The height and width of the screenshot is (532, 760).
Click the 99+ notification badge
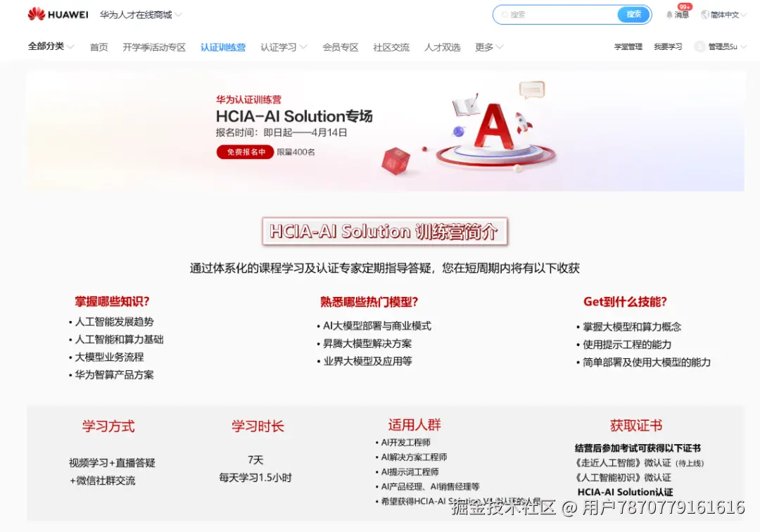[685, 7]
